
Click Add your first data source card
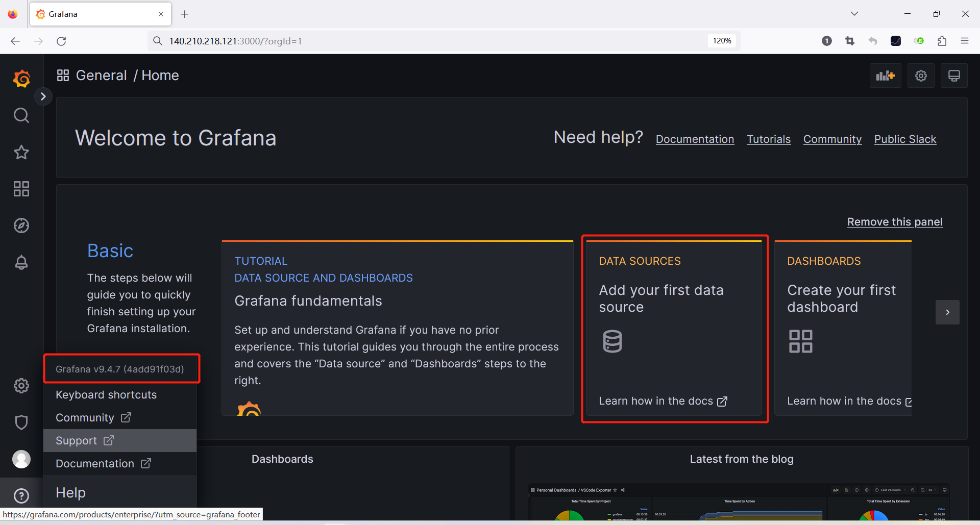674,316
